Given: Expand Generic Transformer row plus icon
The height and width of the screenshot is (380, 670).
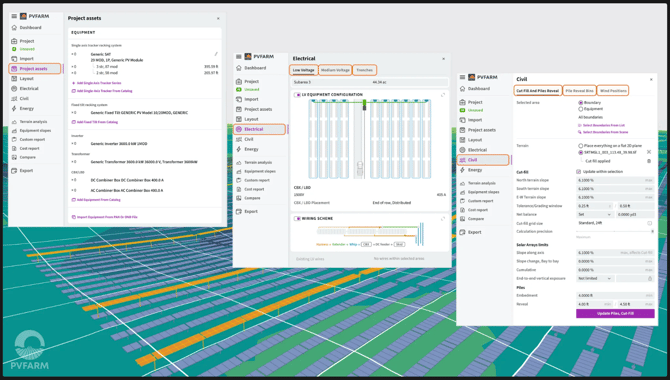Looking at the screenshot, I should pos(73,162).
